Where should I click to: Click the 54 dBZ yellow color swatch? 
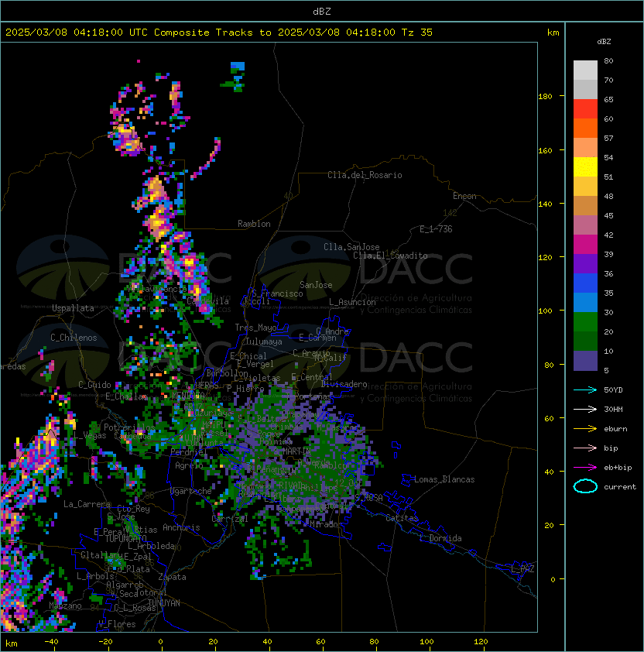point(585,166)
